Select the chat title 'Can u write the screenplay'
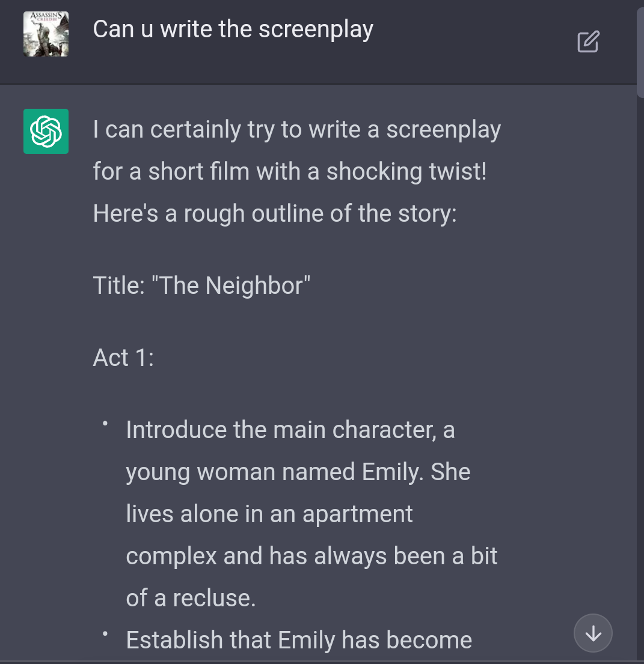 click(x=233, y=28)
